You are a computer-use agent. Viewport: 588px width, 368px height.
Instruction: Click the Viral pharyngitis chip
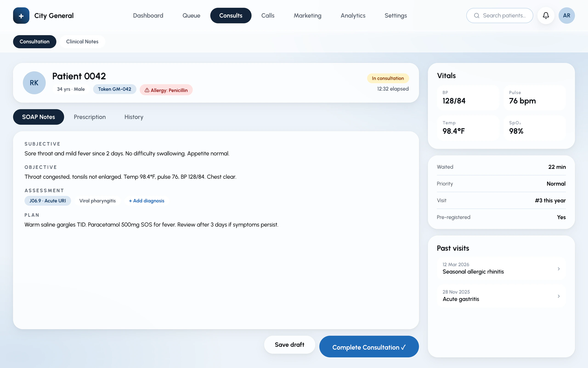[97, 201]
